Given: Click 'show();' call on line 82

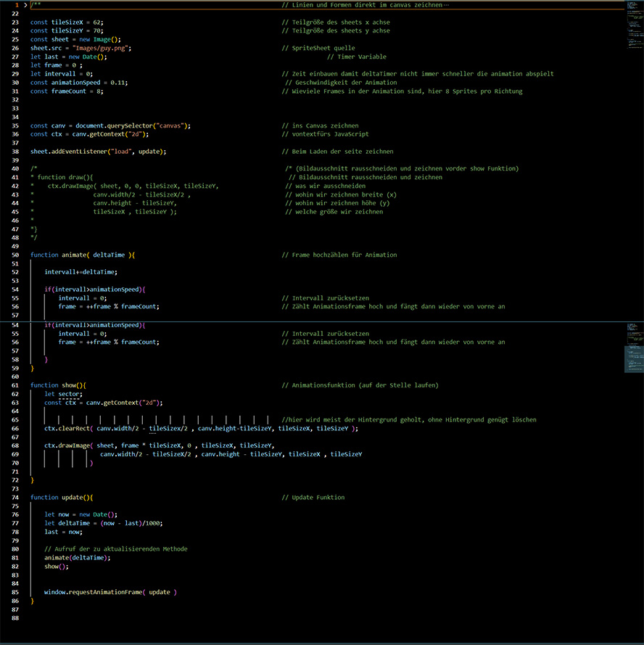Looking at the screenshot, I should pos(57,567).
